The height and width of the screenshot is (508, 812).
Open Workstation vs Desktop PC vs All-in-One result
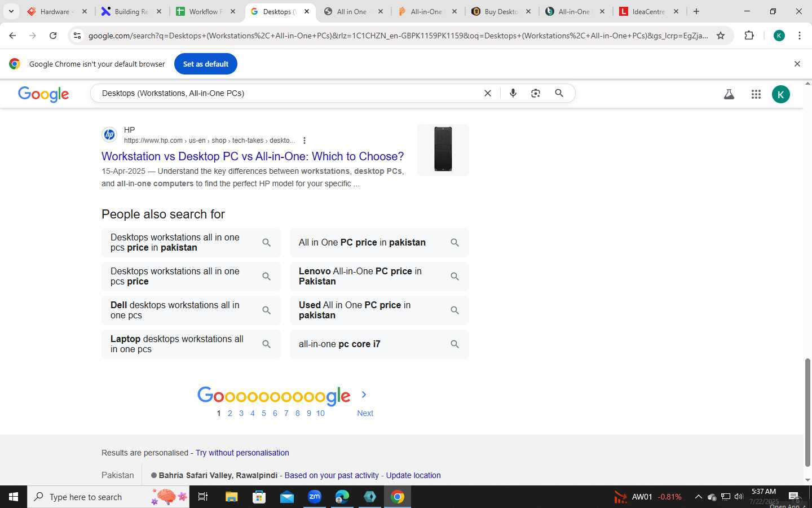253,156
